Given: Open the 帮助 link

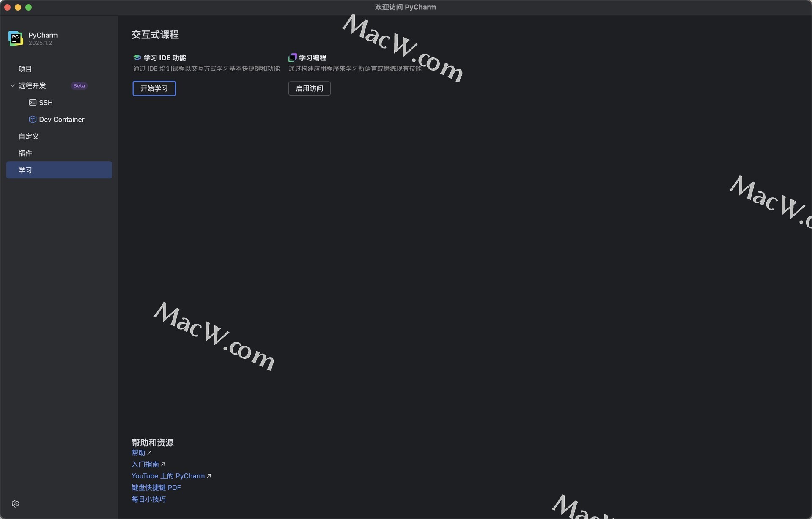Looking at the screenshot, I should click(138, 453).
